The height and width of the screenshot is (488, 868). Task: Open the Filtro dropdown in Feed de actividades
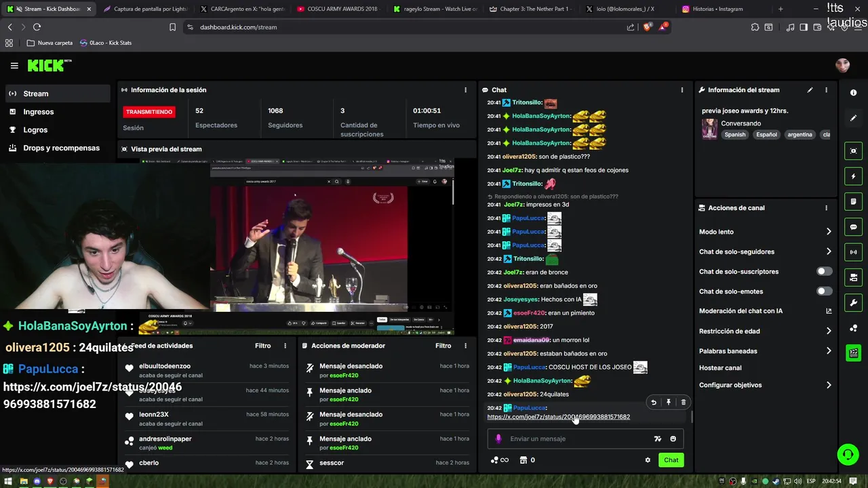[x=262, y=346]
